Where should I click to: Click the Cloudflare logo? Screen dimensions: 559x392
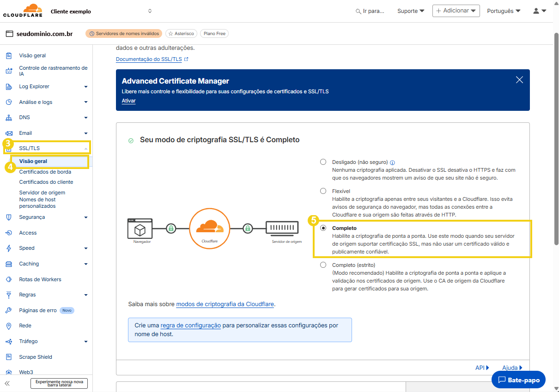pyautogui.click(x=23, y=10)
